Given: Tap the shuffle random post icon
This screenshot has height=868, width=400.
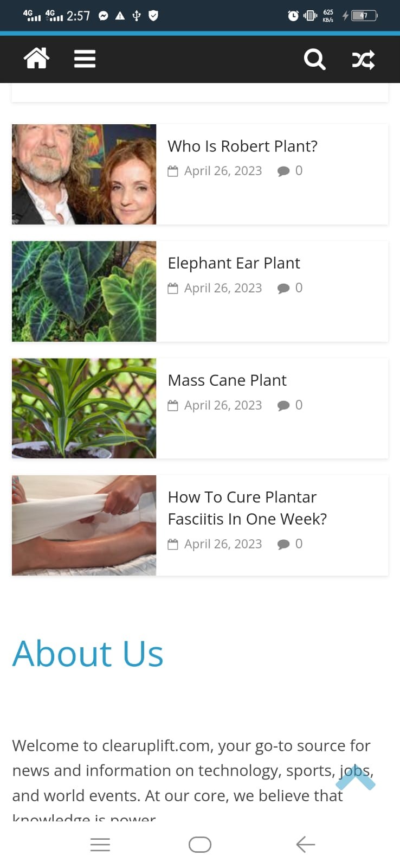Looking at the screenshot, I should (363, 59).
